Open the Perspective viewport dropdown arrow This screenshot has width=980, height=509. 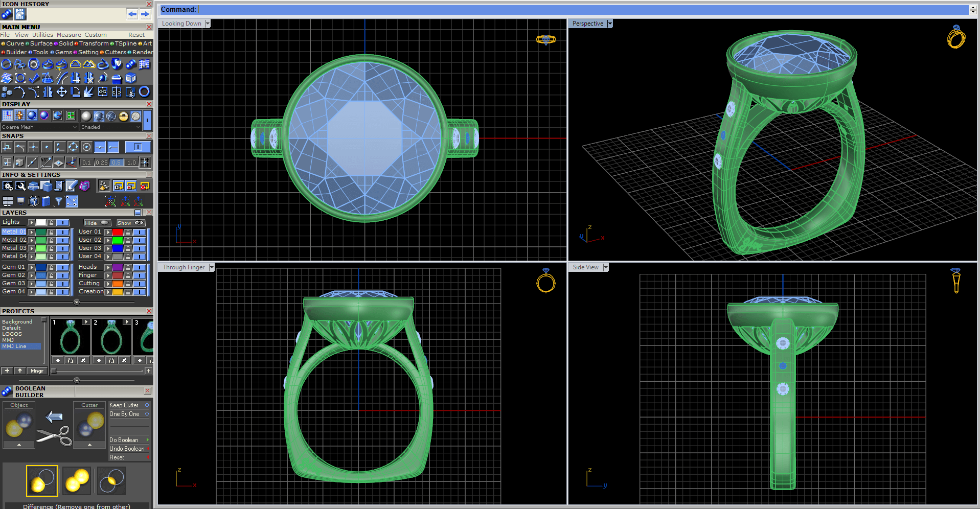tap(609, 24)
